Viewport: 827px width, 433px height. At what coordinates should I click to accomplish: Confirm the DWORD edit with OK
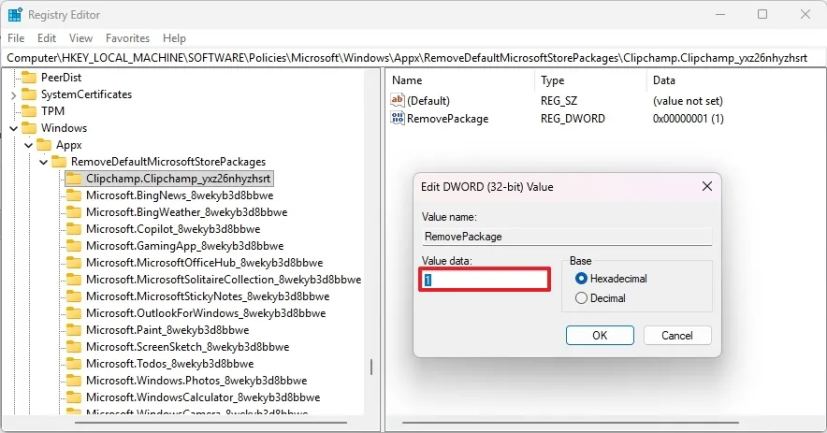coord(599,335)
